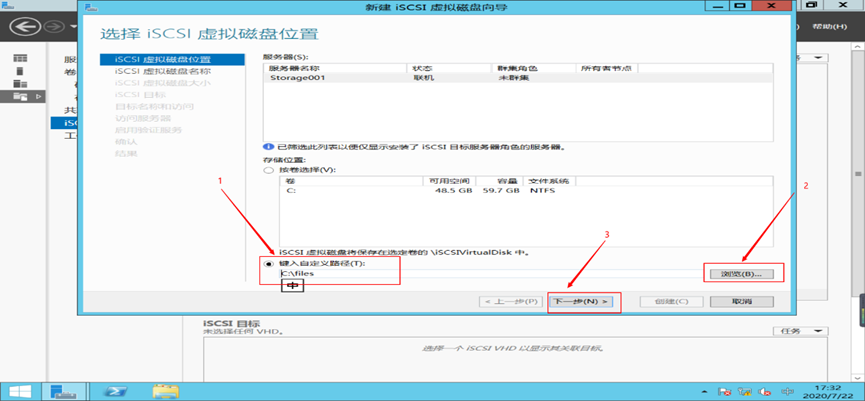The width and height of the screenshot is (865, 401).
Task: Open the top-right tasks dropdown behind wizard
Action: 812,58
